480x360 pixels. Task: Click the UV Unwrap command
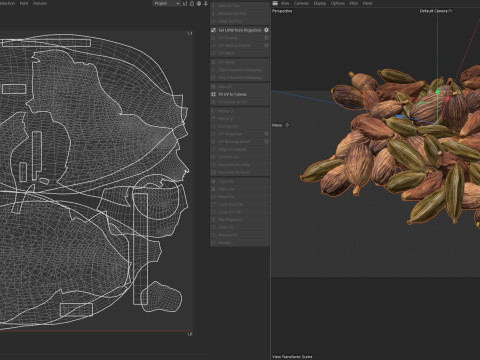(x=228, y=38)
